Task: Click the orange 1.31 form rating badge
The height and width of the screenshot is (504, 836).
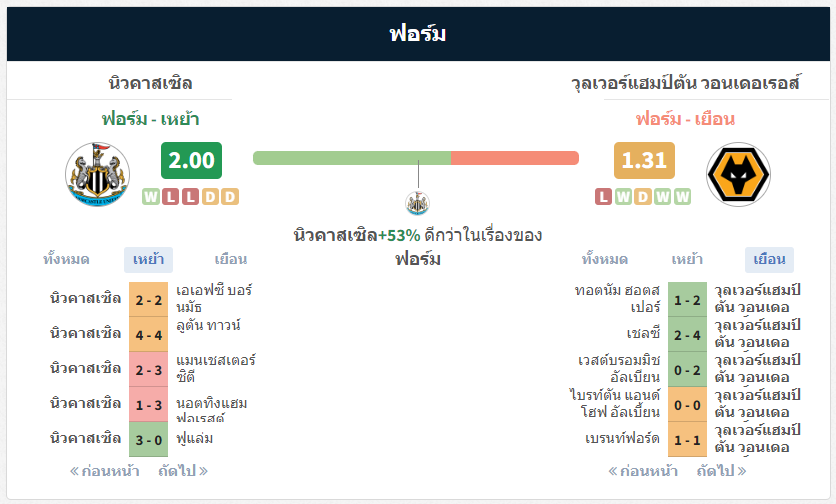Action: tap(644, 161)
